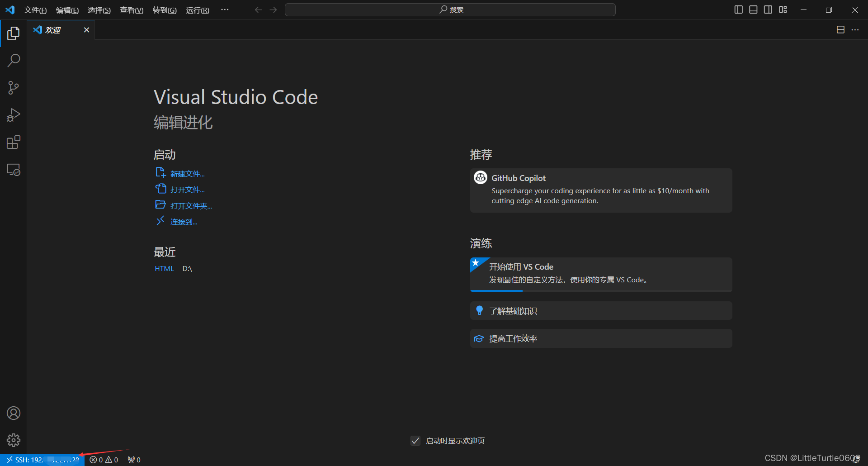Click SSH remote indicator in status bar

click(x=42, y=460)
